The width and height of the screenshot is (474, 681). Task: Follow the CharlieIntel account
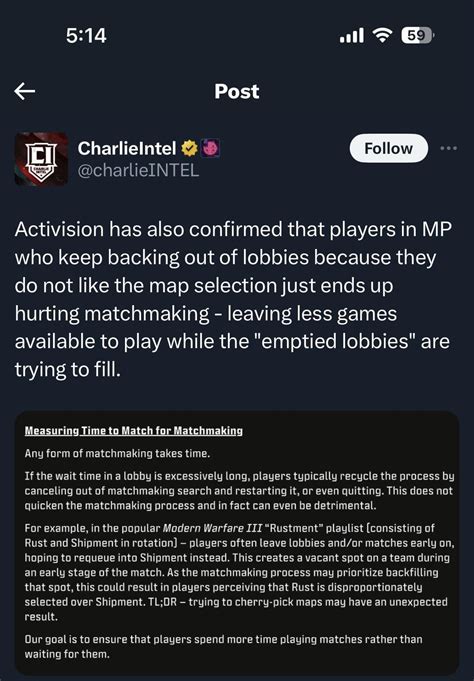pyautogui.click(x=388, y=149)
